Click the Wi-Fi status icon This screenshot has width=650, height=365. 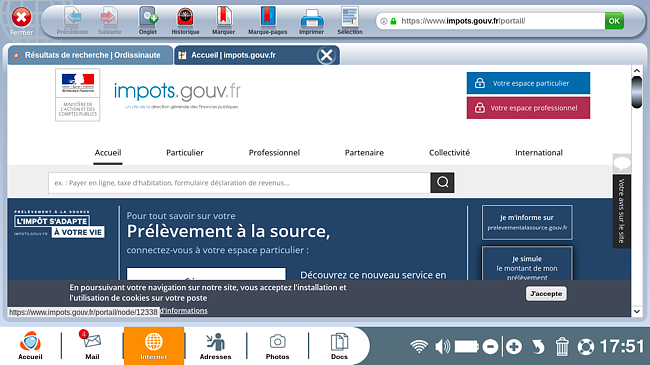[419, 346]
